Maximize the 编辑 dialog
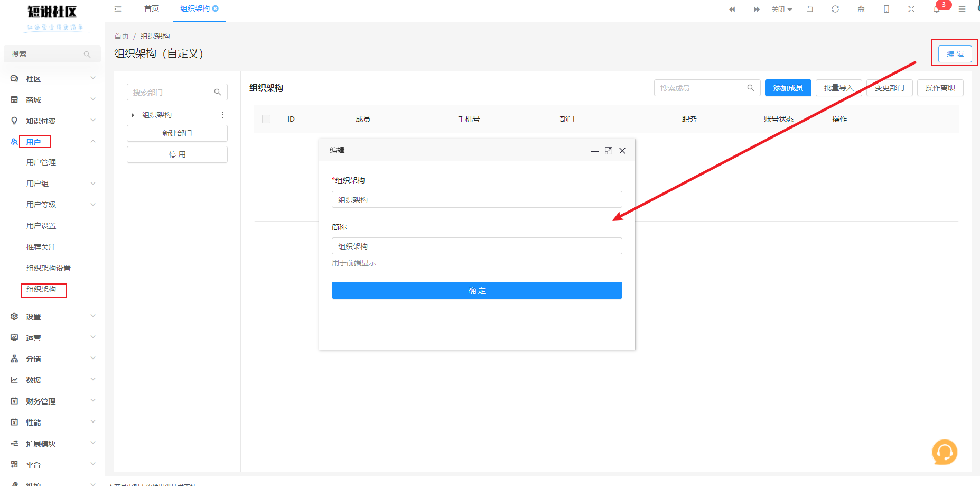The image size is (980, 486). (x=609, y=151)
